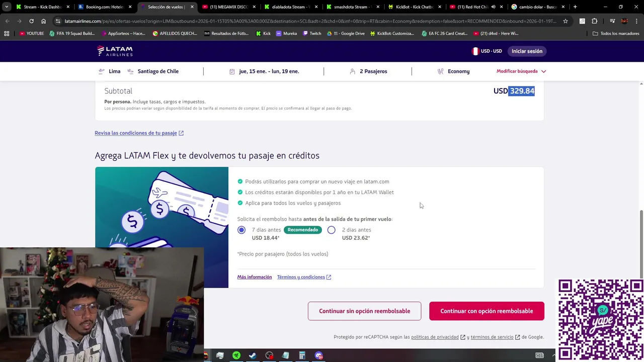The image size is (644, 362).
Task: Click the 2 Pasajeros summary text
Action: pos(373,71)
